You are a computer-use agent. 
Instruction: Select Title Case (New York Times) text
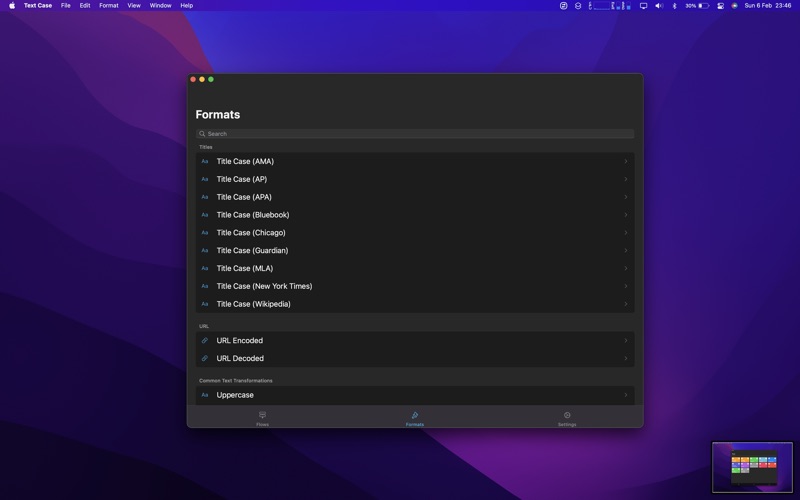[x=264, y=286]
